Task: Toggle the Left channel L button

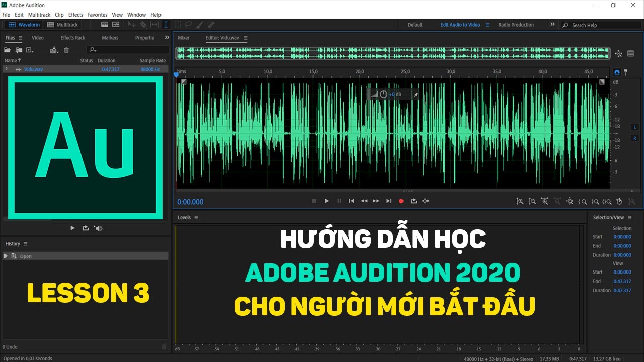Action: [634, 127]
